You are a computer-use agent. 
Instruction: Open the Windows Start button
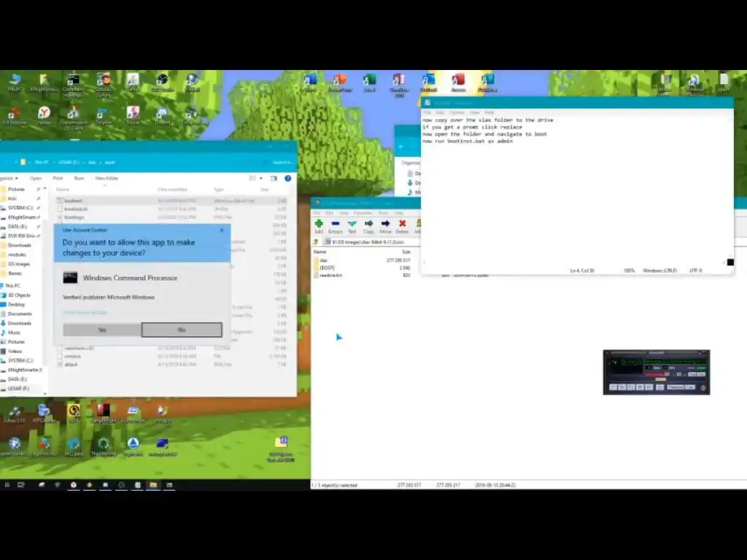7,485
